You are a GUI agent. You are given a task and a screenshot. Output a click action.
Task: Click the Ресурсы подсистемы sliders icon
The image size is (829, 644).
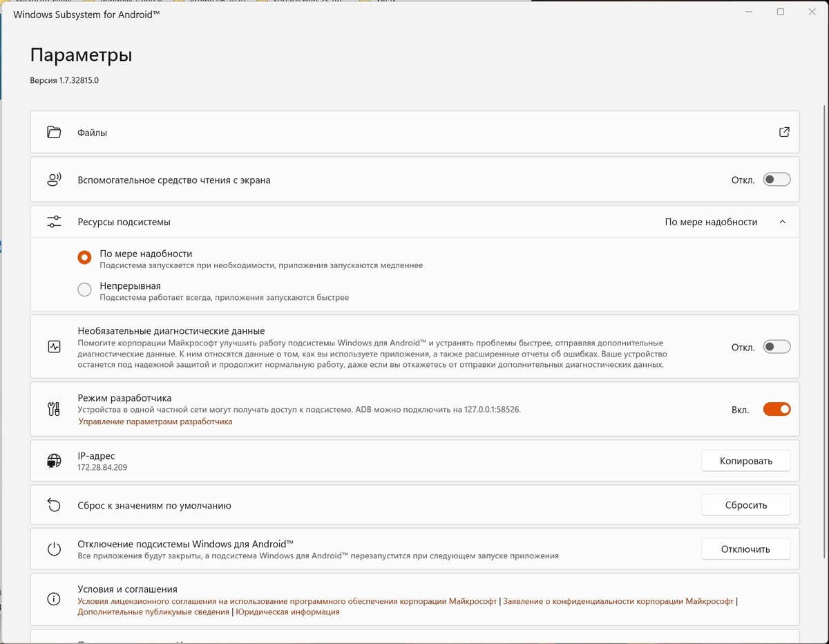(54, 222)
